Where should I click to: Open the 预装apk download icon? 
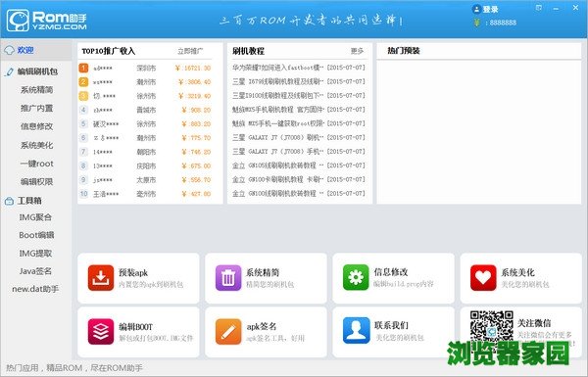click(101, 278)
